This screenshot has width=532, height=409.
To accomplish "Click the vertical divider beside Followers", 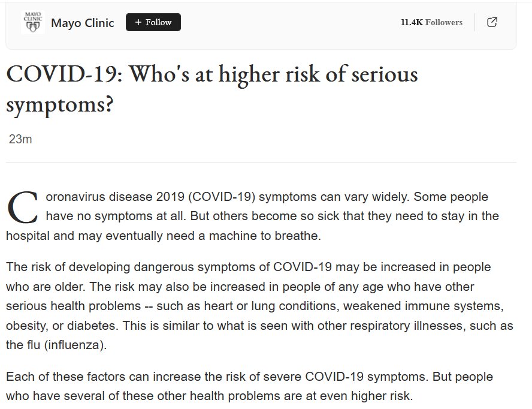I will tap(475, 22).
